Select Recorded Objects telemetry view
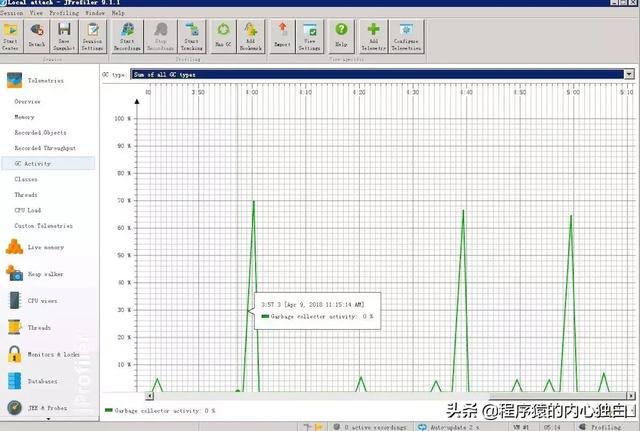The image size is (640, 431). (x=40, y=132)
